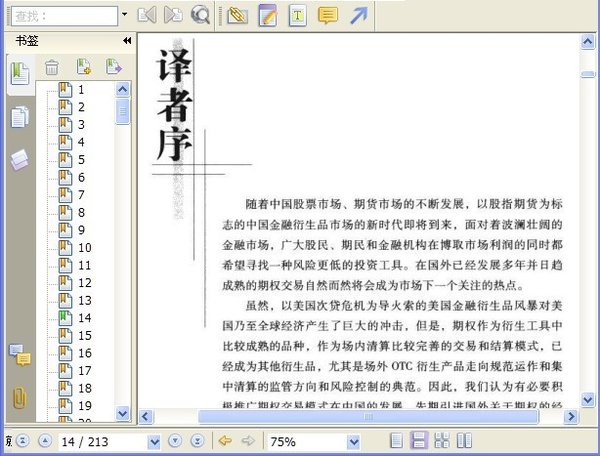Click the document vertical scrollbar thumb

(588, 74)
